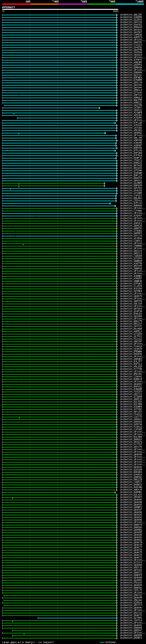Screen dimensions: 146x644
Task: Select the UniRef100_B9F6V5 label
Action: pos(131,186)
